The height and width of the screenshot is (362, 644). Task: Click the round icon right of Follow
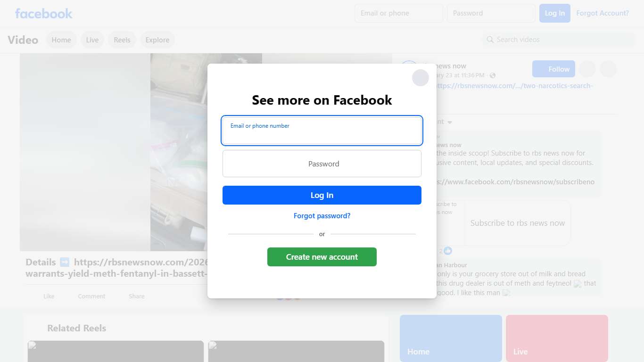tap(587, 69)
